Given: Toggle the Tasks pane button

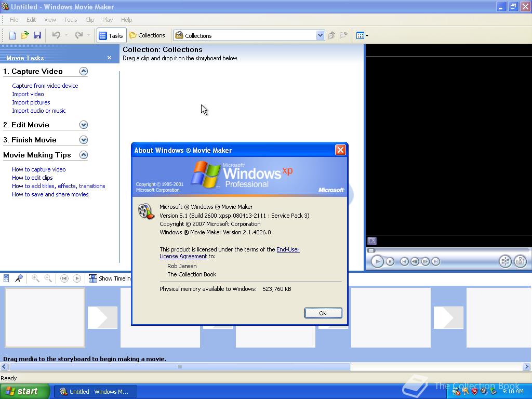Looking at the screenshot, I should 111,35.
